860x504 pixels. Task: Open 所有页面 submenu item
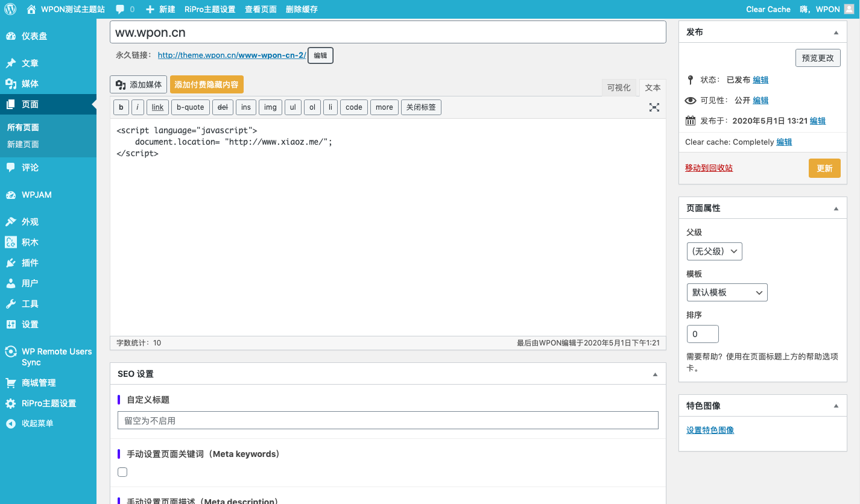pos(23,127)
